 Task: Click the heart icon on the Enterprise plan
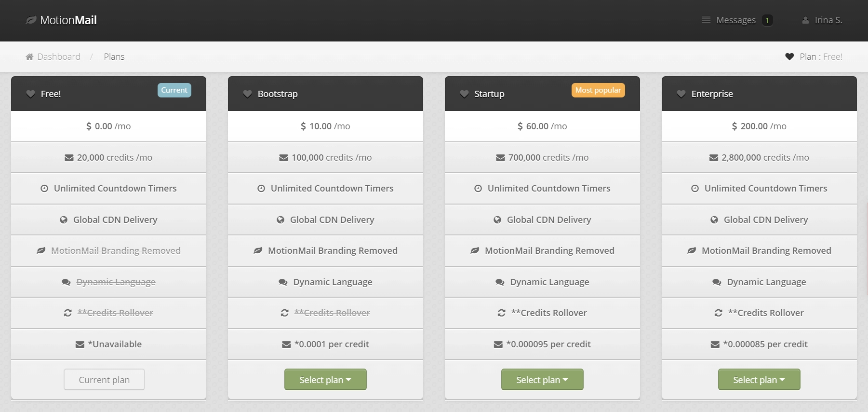(x=681, y=94)
